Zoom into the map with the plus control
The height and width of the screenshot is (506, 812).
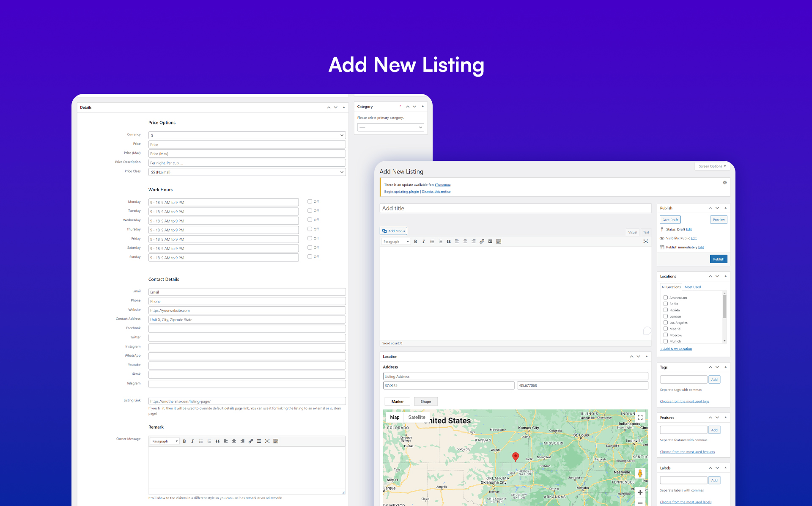click(640, 492)
